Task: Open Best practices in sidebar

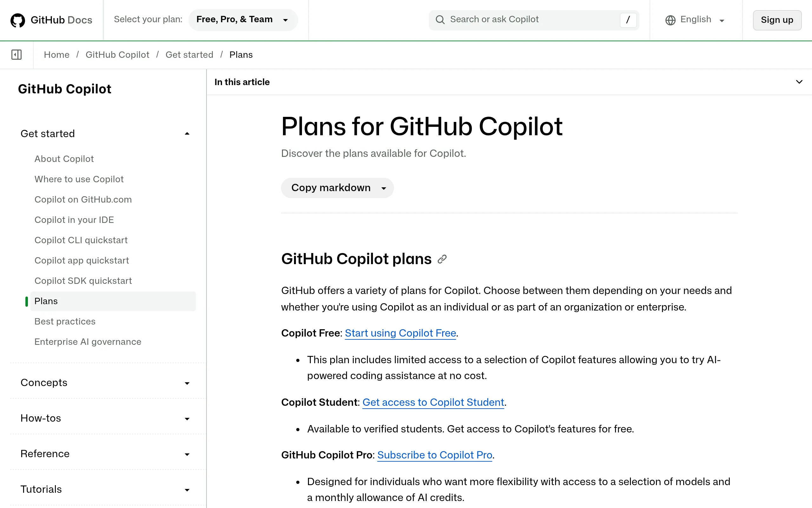Action: pyautogui.click(x=65, y=322)
